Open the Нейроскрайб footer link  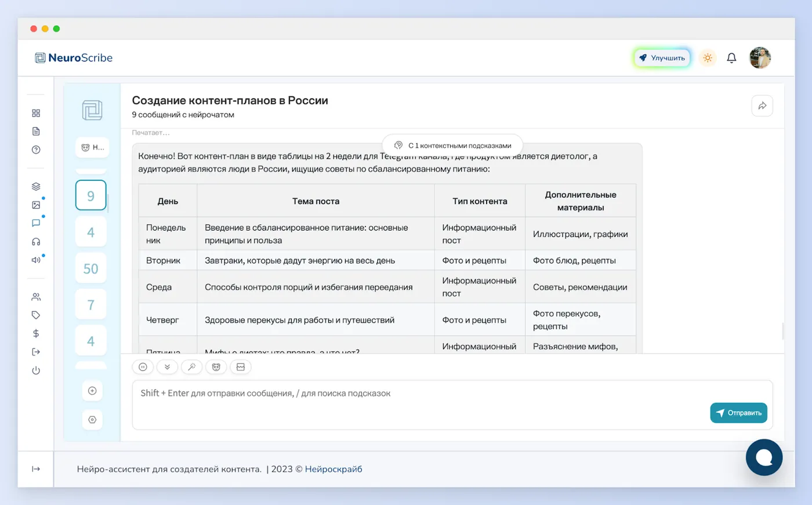pyautogui.click(x=333, y=469)
